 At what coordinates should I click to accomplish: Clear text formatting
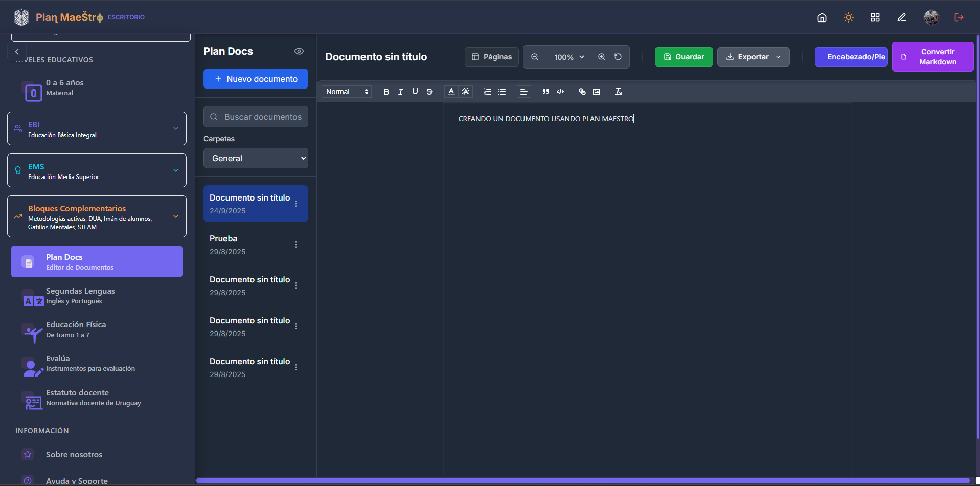tap(619, 92)
